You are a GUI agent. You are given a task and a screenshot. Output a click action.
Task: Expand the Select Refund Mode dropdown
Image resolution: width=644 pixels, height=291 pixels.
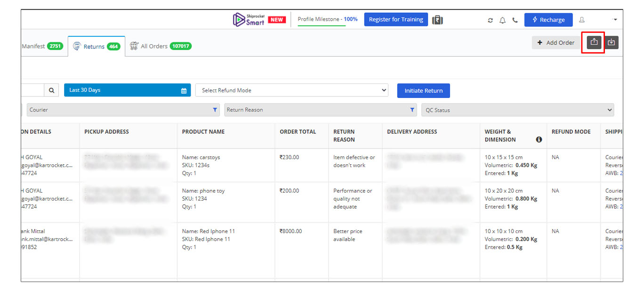tap(292, 90)
